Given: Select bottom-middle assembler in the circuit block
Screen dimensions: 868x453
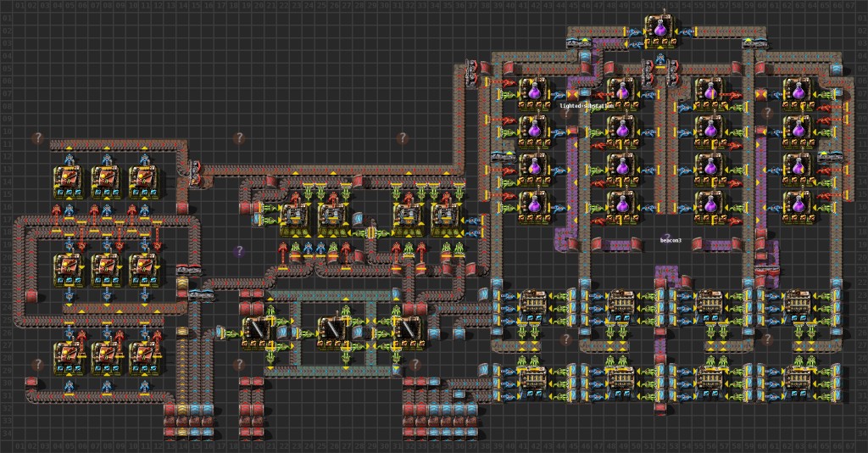Looking at the screenshot, I should point(106,358).
